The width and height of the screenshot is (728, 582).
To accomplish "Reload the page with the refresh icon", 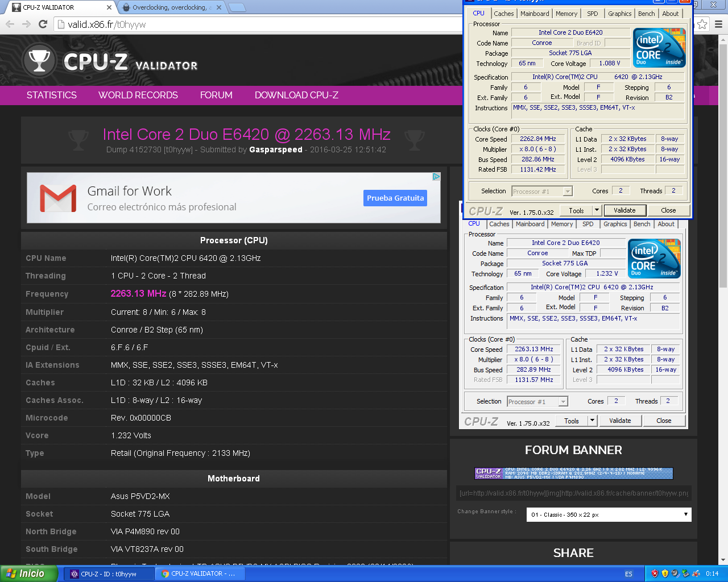I will click(43, 24).
